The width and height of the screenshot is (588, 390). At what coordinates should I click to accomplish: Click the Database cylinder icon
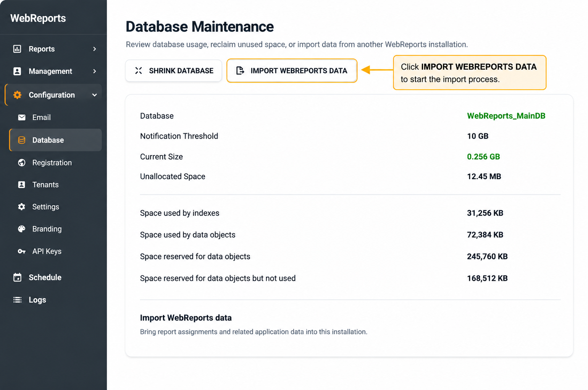22,140
